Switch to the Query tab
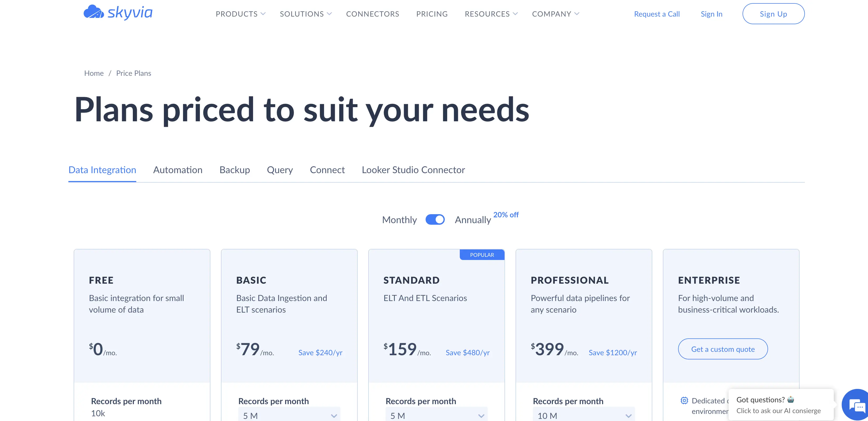The width and height of the screenshot is (868, 421). tap(280, 170)
